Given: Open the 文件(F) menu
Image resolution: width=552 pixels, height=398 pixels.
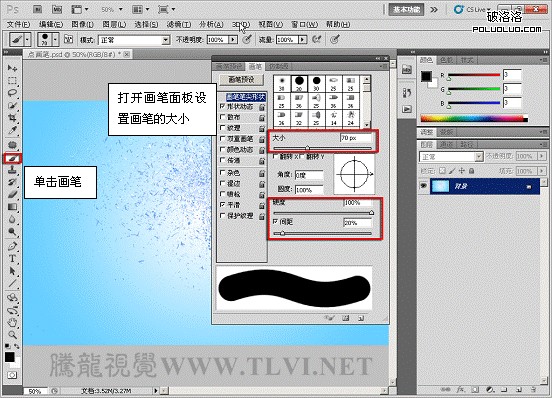Looking at the screenshot, I should [x=18, y=24].
